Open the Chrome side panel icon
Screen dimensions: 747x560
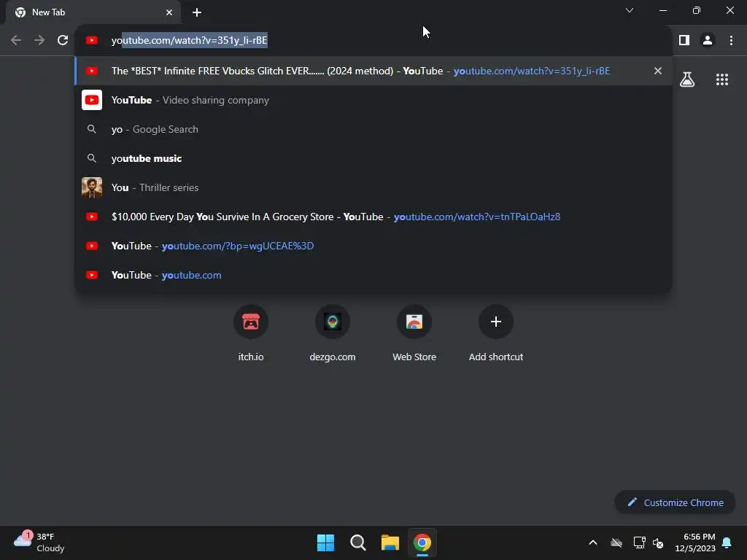[684, 40]
